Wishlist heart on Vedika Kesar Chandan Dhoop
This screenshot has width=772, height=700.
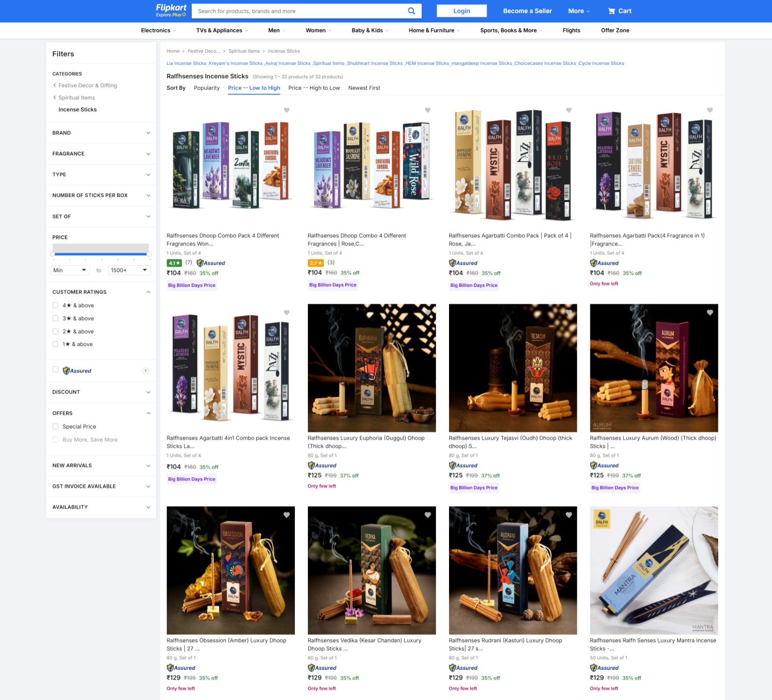428,515
